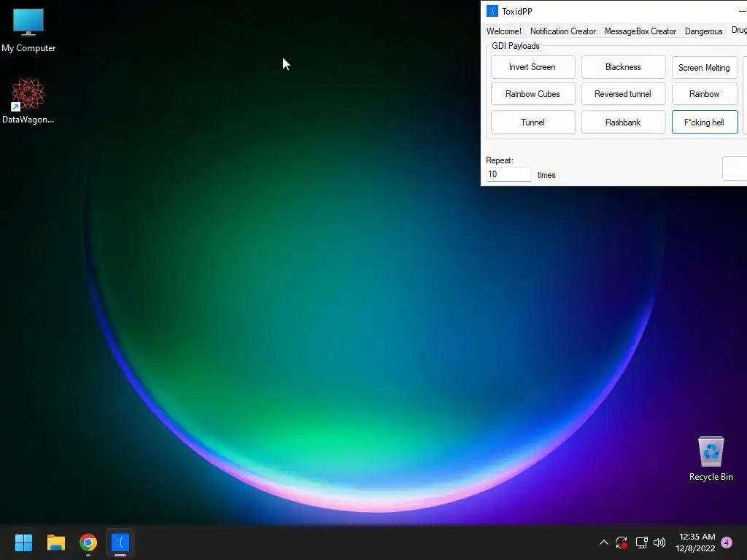Click the Reversed tunnel button
This screenshot has width=747, height=560.
tap(623, 94)
